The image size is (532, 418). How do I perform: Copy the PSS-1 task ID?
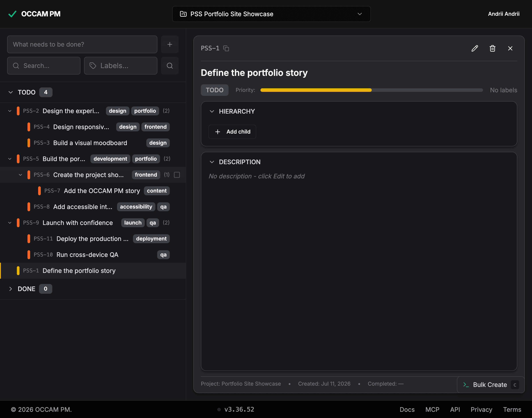point(226,48)
